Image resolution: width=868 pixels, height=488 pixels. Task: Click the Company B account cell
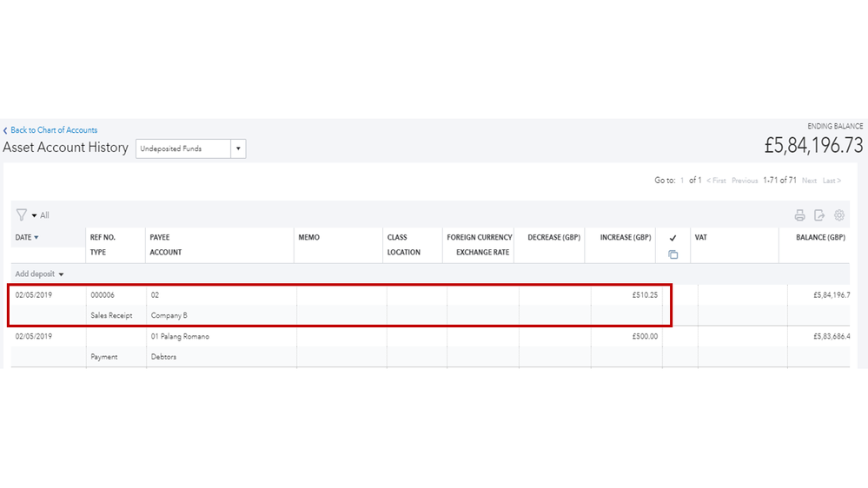coord(169,315)
